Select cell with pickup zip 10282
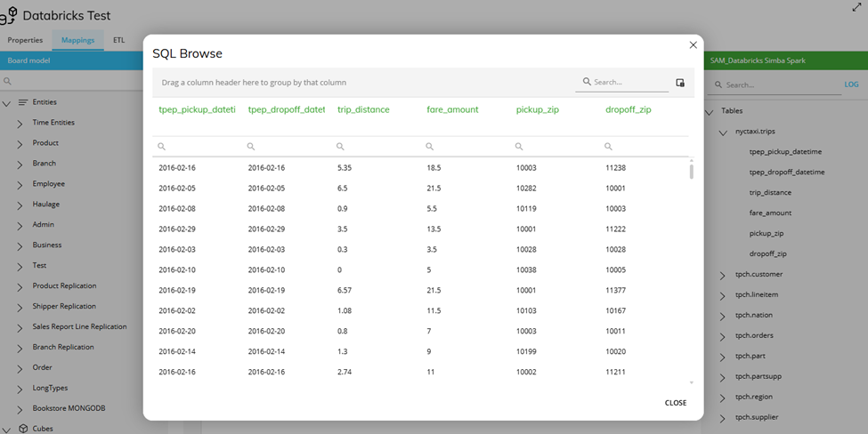 tap(526, 188)
